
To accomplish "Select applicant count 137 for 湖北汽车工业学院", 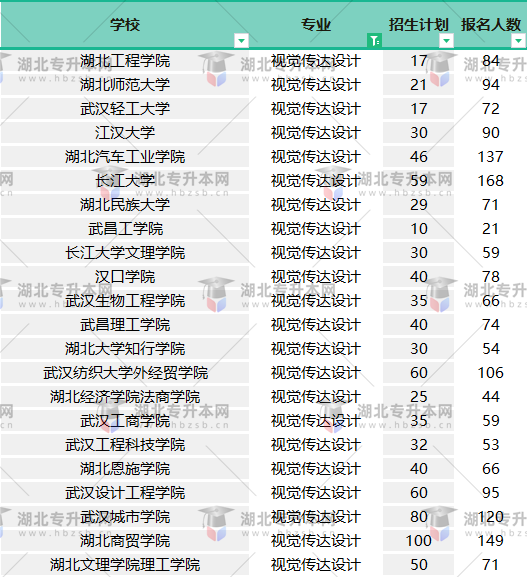I will (x=491, y=157).
